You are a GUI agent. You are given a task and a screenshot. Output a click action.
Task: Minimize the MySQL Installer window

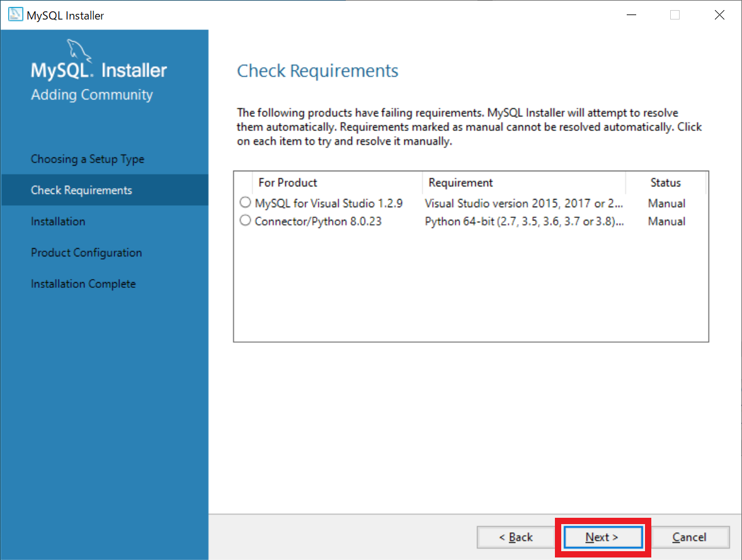click(631, 15)
